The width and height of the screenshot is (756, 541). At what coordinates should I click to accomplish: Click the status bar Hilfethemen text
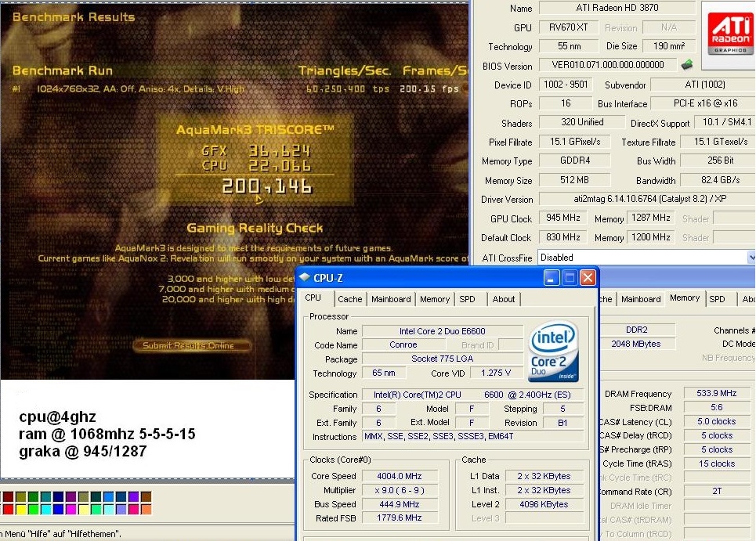tap(61, 534)
